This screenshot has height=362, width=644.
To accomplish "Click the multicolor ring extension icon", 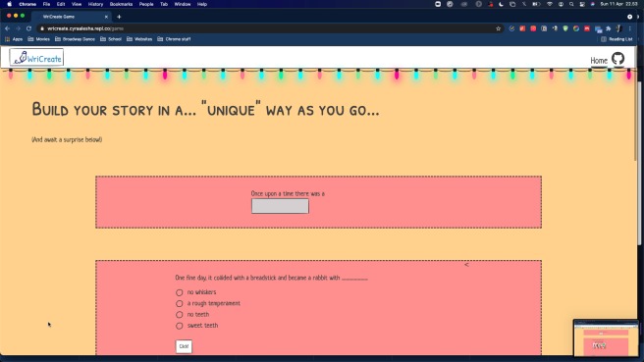I will click(576, 28).
